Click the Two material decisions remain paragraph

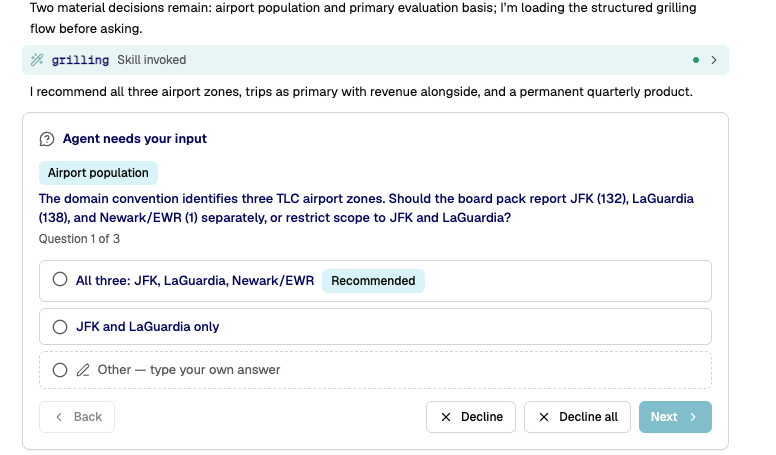tap(363, 18)
